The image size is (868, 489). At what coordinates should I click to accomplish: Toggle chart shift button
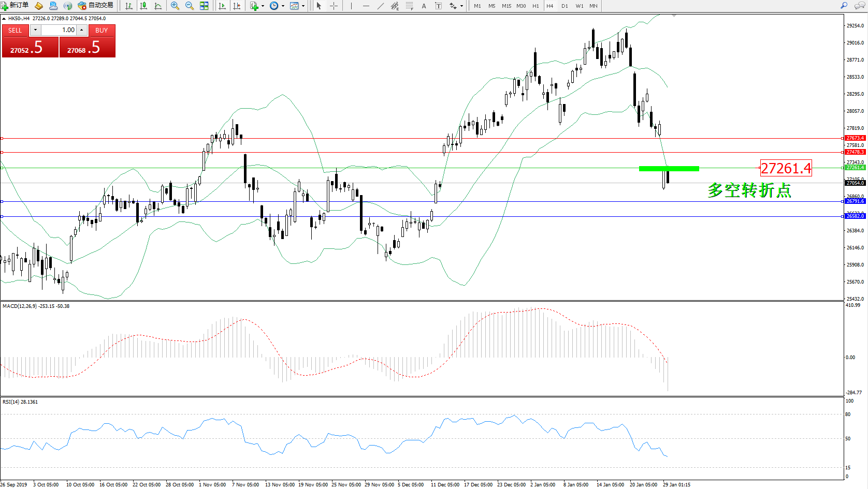tap(237, 6)
